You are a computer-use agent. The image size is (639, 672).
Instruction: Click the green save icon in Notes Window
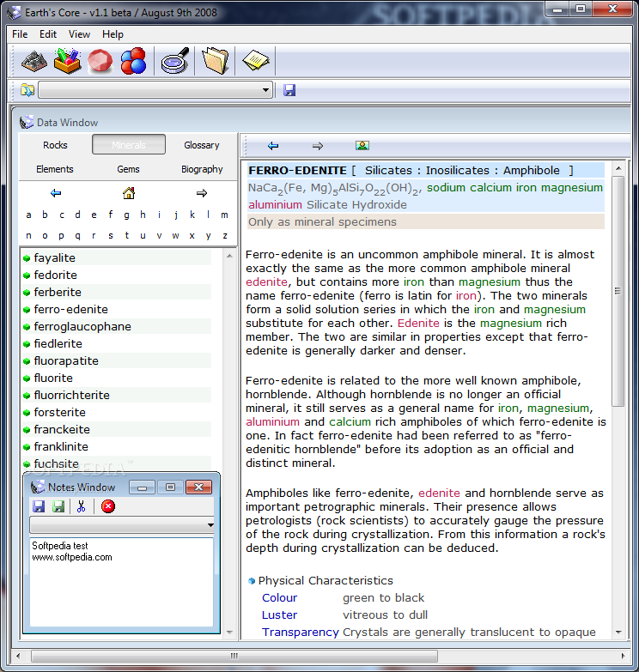58,506
